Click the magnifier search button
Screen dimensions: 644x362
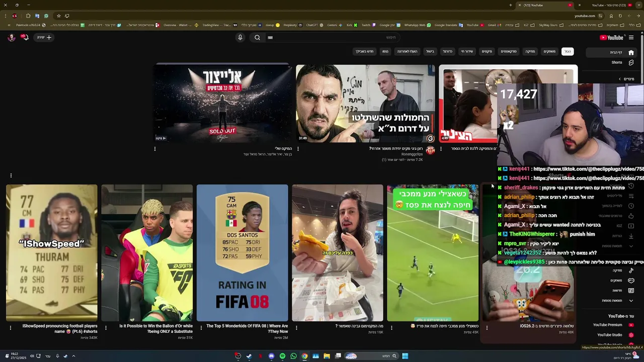[x=257, y=37]
